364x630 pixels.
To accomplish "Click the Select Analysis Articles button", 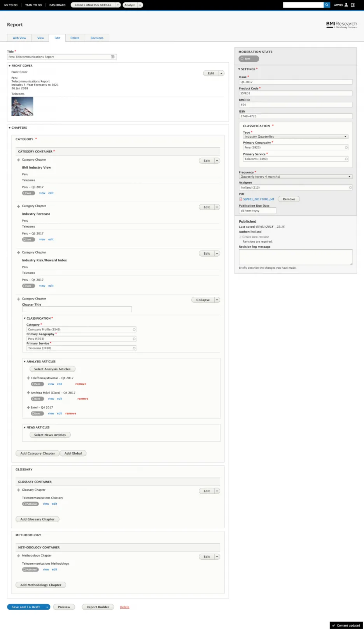I will [x=52, y=369].
